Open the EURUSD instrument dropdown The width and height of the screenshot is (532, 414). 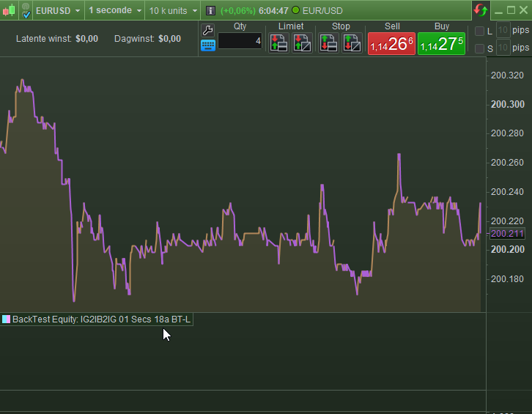point(58,10)
